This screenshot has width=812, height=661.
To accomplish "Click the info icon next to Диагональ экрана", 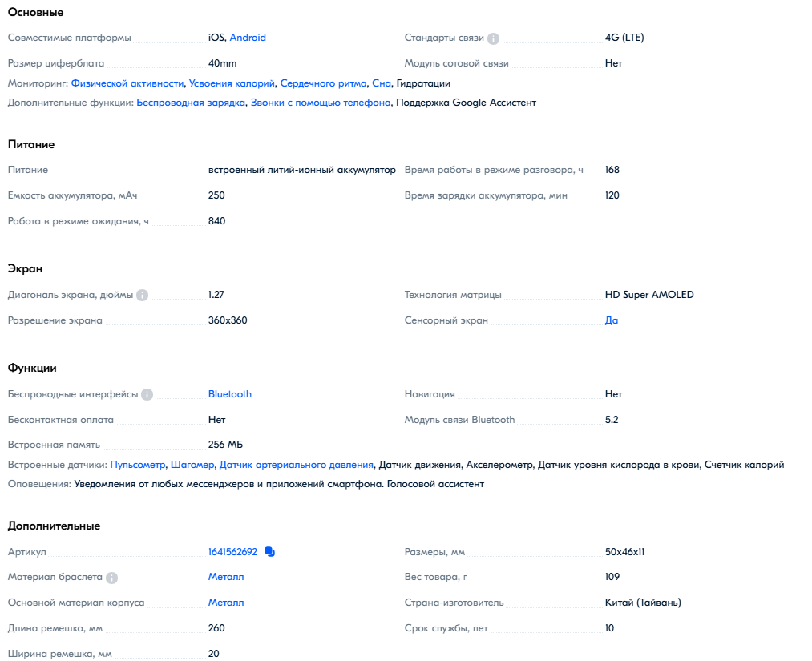I will [x=143, y=295].
